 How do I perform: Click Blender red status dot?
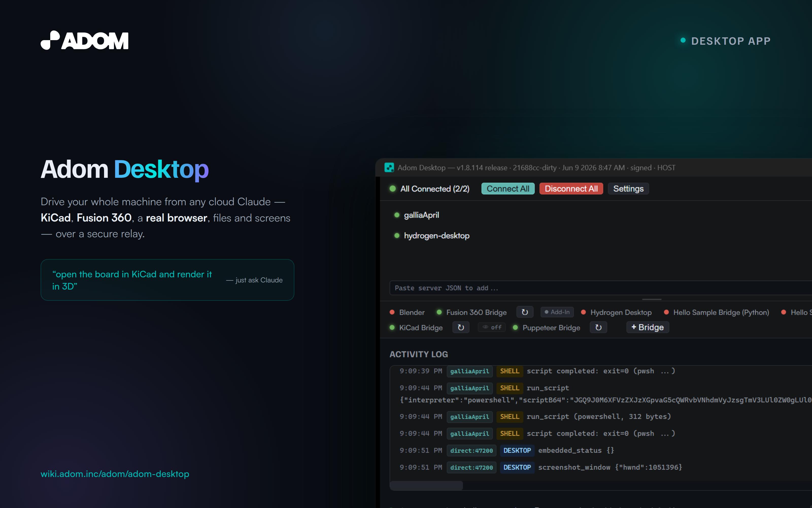point(392,312)
